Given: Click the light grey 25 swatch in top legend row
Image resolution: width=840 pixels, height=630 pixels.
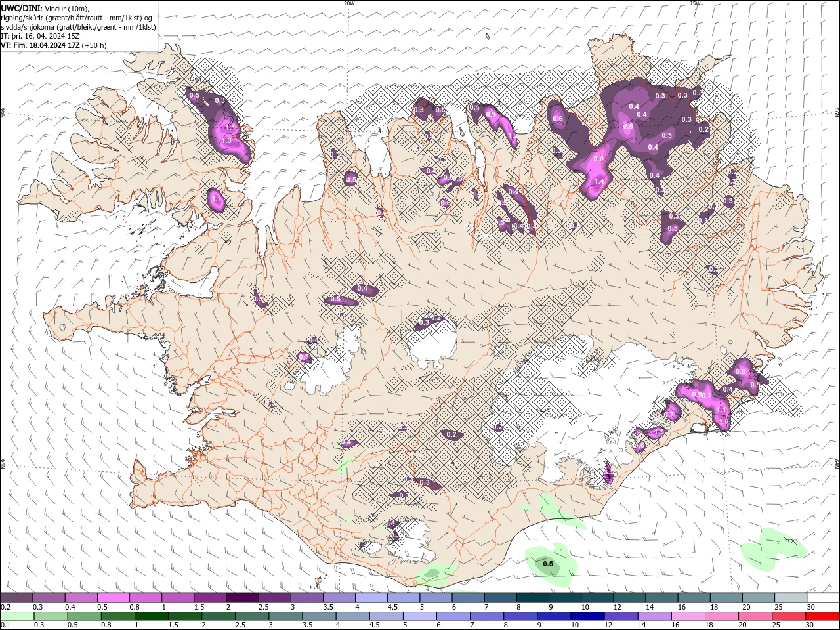Looking at the screenshot, I should pos(789,598).
